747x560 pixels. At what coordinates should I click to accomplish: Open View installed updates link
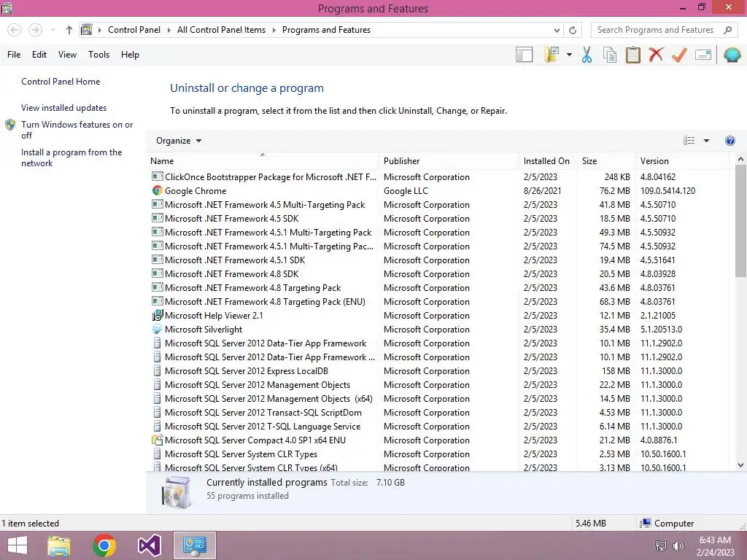64,108
